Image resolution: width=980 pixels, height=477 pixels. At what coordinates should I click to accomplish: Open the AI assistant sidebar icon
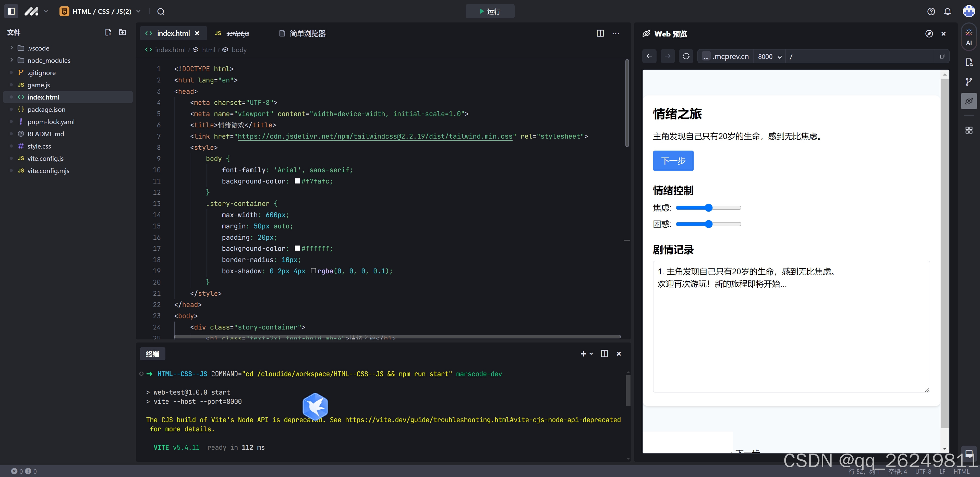(969, 37)
